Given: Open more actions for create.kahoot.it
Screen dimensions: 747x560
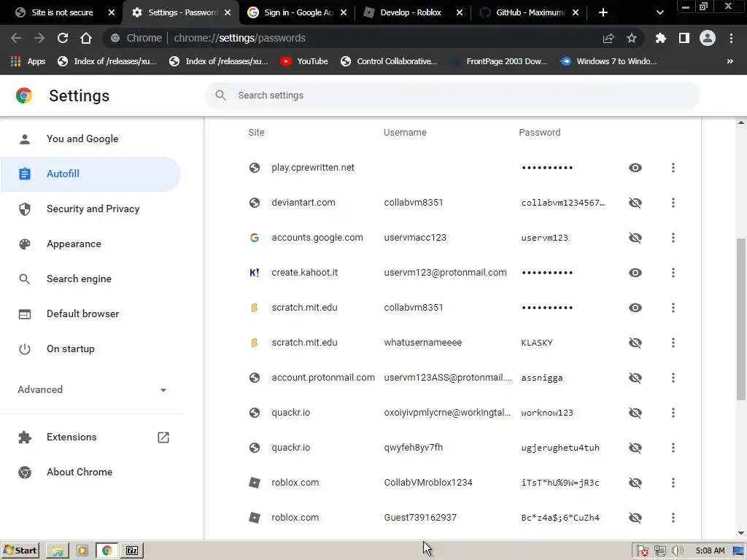Looking at the screenshot, I should pyautogui.click(x=673, y=273).
